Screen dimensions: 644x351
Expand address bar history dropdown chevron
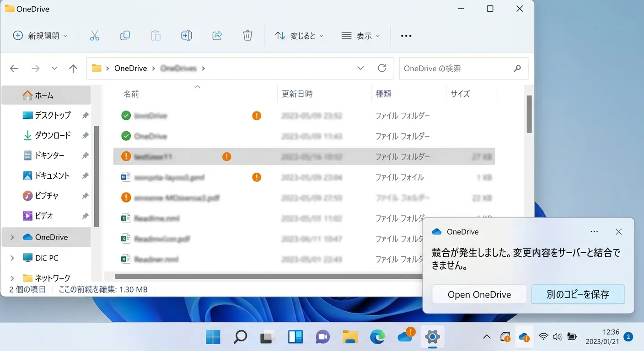(360, 68)
